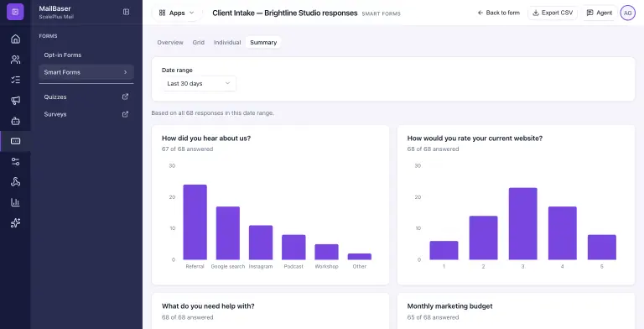This screenshot has height=329, width=644.
Task: Open Quizzes external link icon
Action: pyautogui.click(x=125, y=97)
